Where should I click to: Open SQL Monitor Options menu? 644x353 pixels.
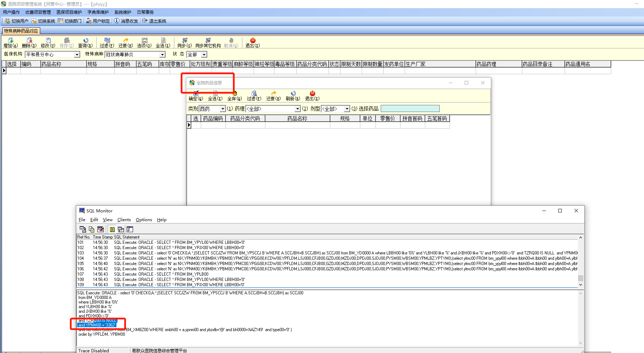144,220
